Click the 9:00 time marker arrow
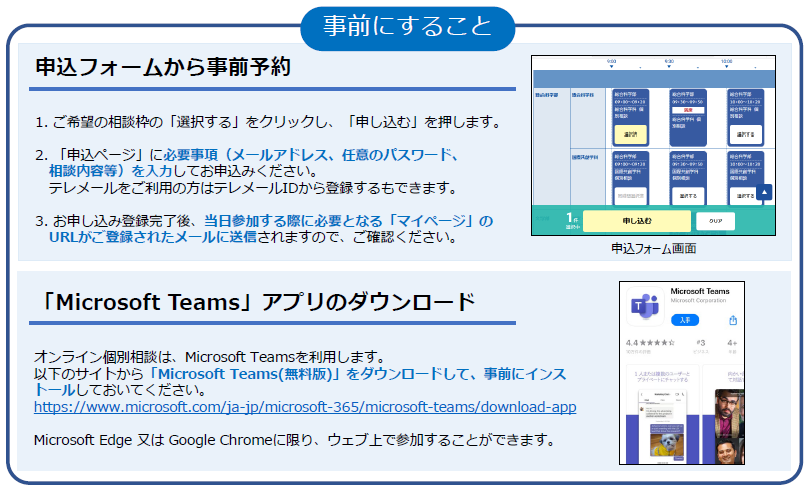 (611, 65)
